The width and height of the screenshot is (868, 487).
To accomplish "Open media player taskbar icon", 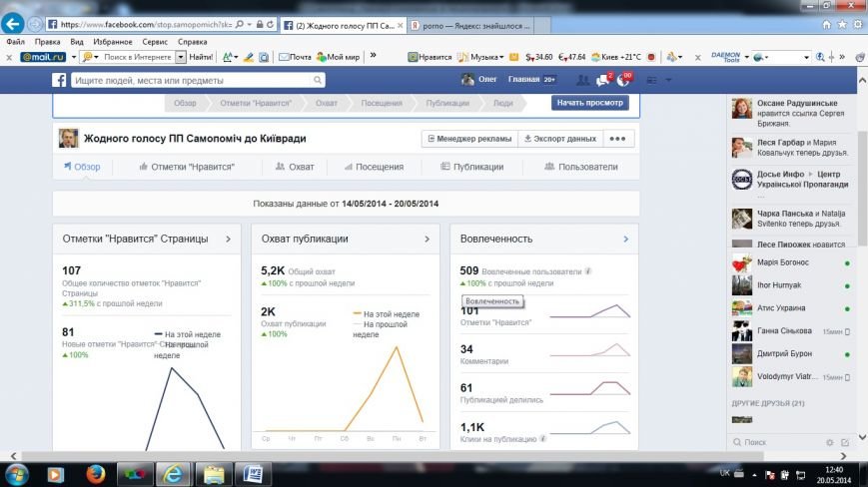I will pyautogui.click(x=55, y=474).
